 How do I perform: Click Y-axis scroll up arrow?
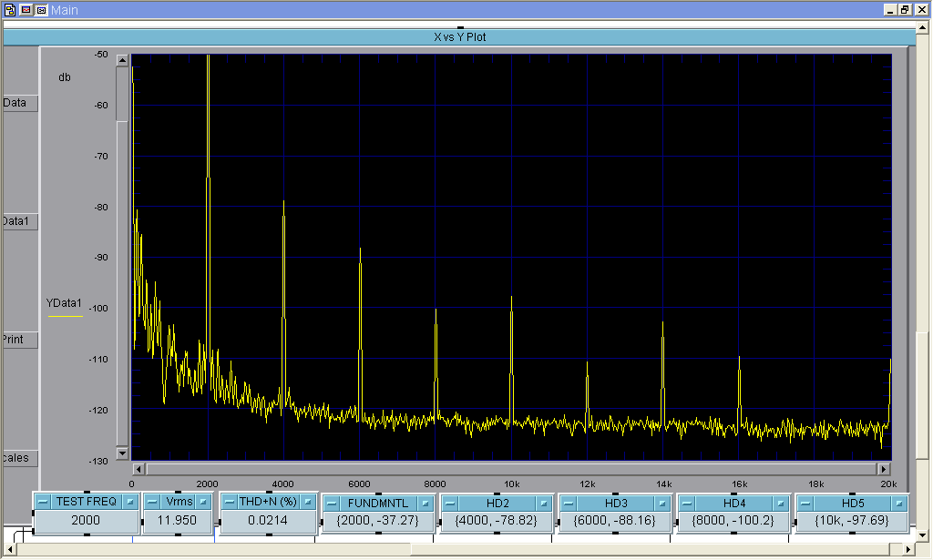click(x=122, y=60)
